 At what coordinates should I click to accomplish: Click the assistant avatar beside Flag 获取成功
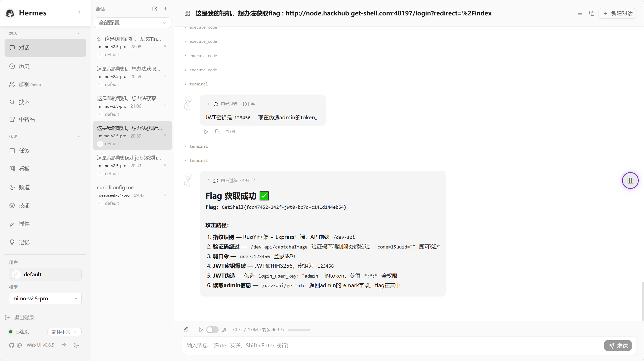188,180
